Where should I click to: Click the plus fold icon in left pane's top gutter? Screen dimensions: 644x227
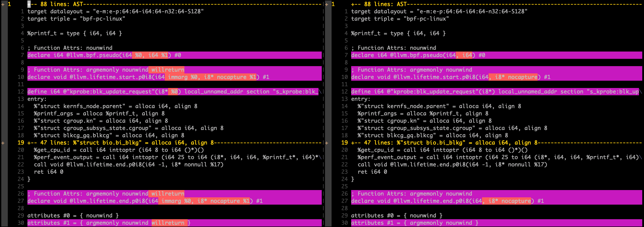click(2, 4)
